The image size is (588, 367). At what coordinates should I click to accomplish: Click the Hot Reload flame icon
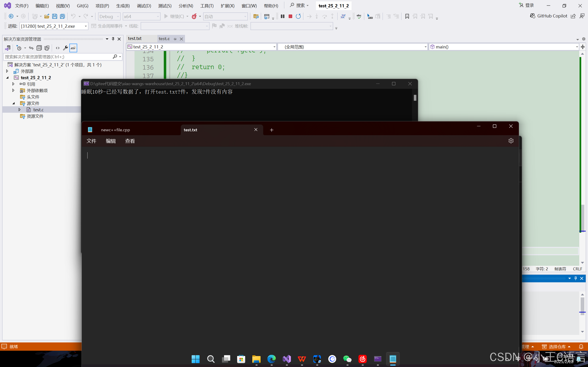[194, 16]
